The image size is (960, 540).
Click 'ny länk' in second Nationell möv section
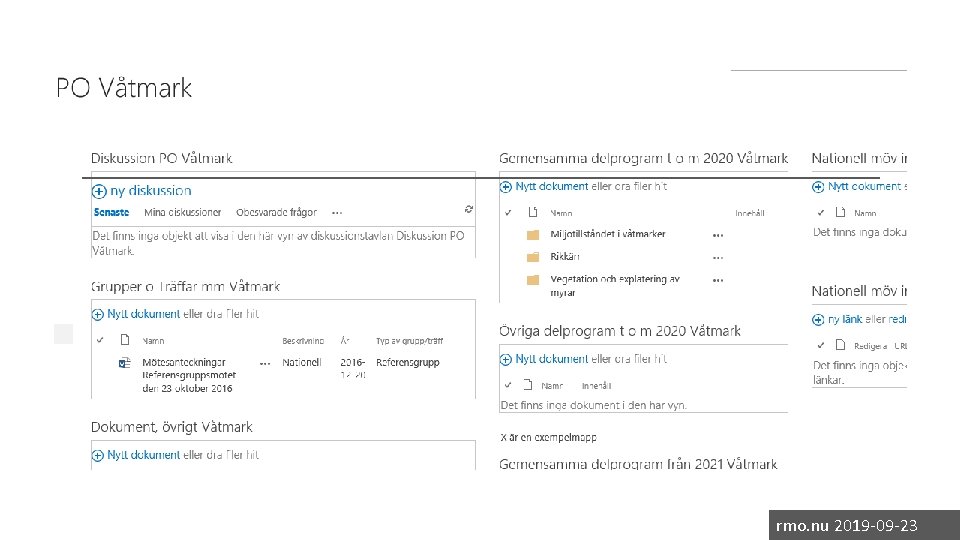tap(845, 319)
